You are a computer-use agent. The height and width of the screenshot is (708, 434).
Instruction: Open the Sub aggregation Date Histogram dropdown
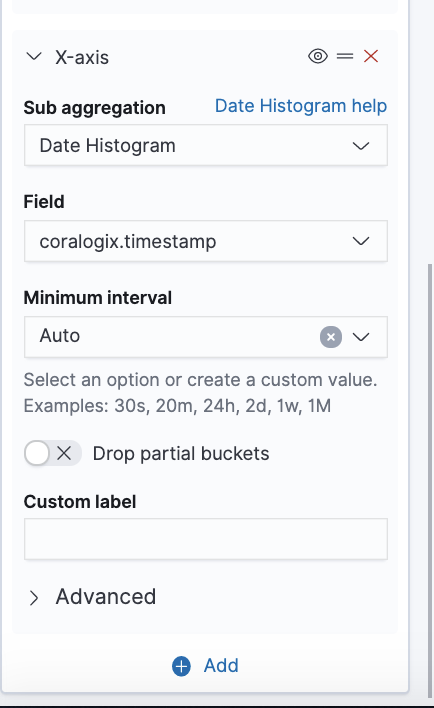pyautogui.click(x=206, y=145)
